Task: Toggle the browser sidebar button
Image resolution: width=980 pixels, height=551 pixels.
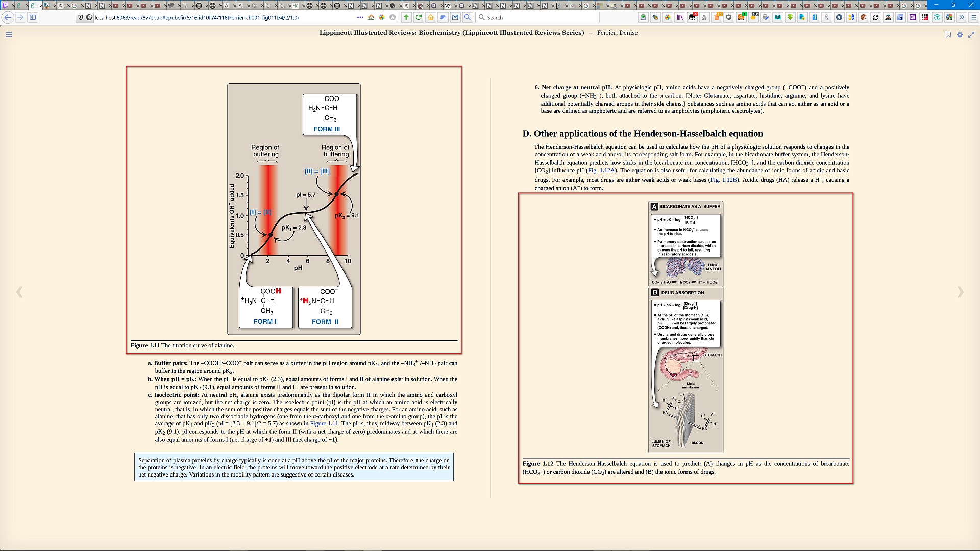Action: [x=33, y=17]
